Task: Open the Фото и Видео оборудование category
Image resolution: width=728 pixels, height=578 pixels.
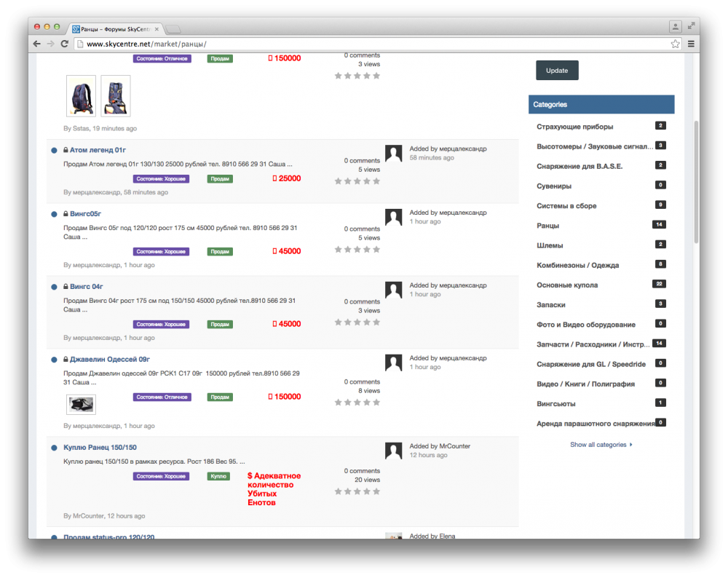Action: tap(586, 325)
